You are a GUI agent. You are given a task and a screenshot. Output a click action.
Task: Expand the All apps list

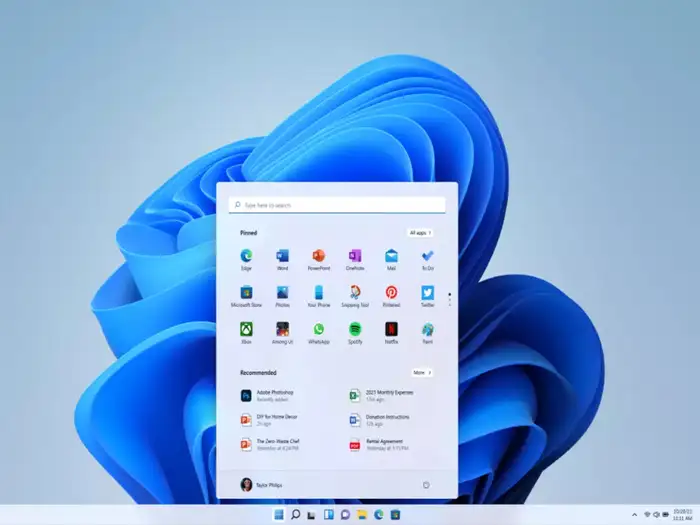click(x=420, y=233)
